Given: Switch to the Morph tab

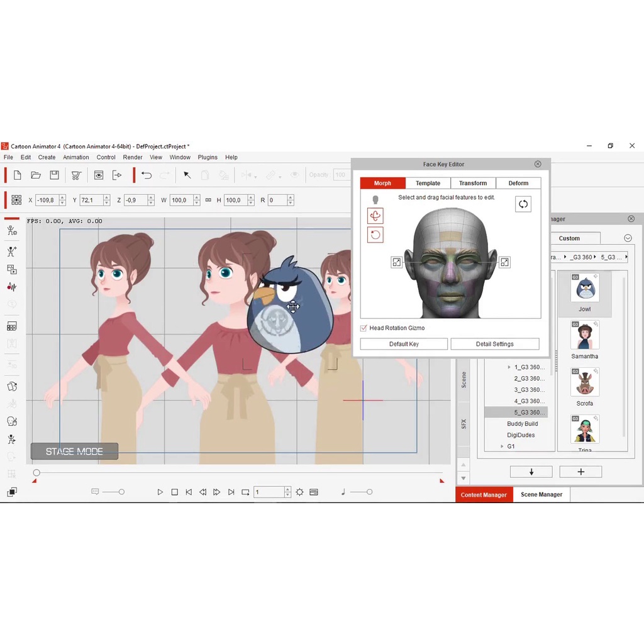Looking at the screenshot, I should (382, 183).
